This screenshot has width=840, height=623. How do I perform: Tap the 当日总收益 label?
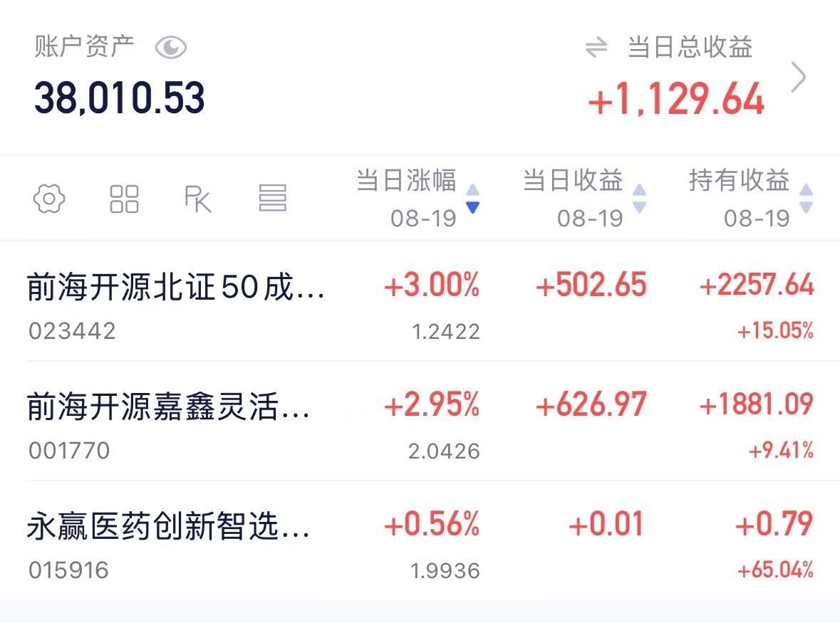[x=690, y=47]
